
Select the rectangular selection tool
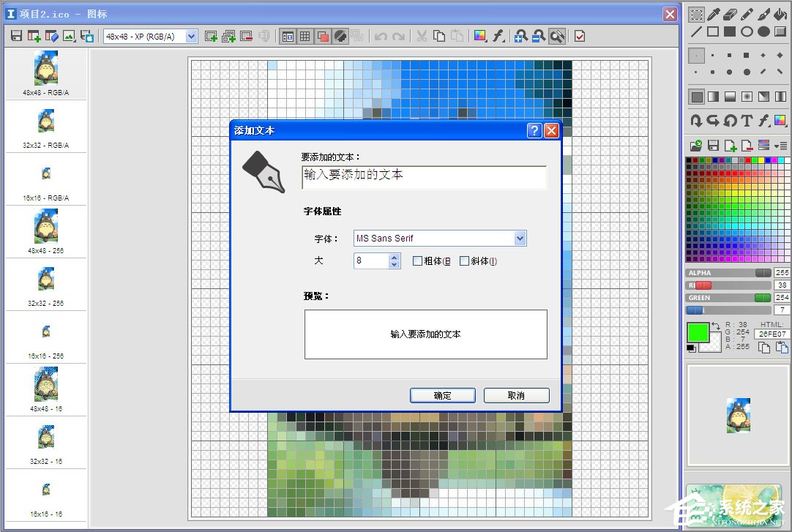tap(698, 14)
